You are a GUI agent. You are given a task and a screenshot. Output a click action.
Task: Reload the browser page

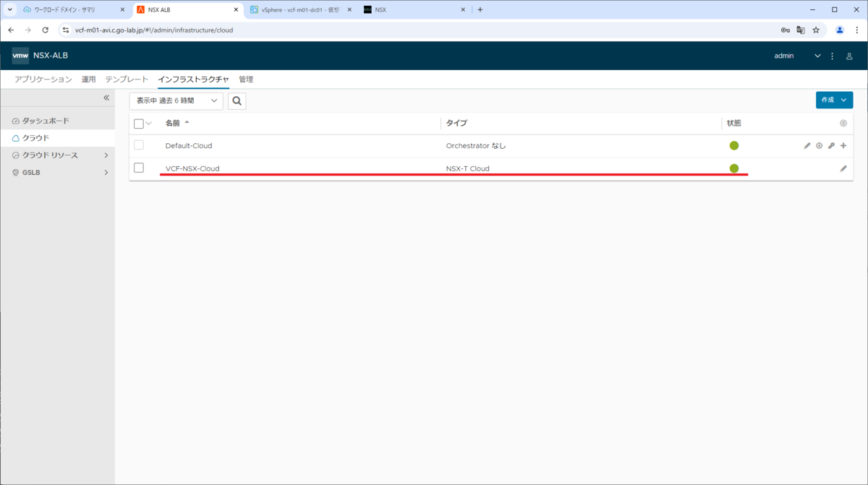[46, 30]
